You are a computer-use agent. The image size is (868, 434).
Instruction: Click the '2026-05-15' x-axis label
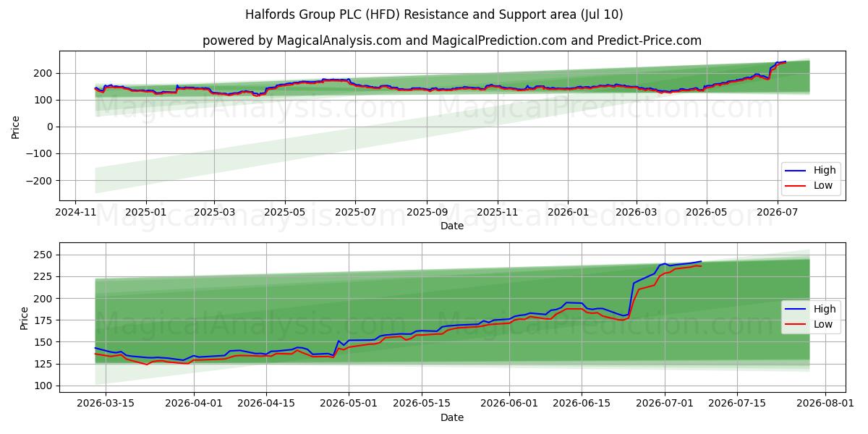(x=422, y=405)
